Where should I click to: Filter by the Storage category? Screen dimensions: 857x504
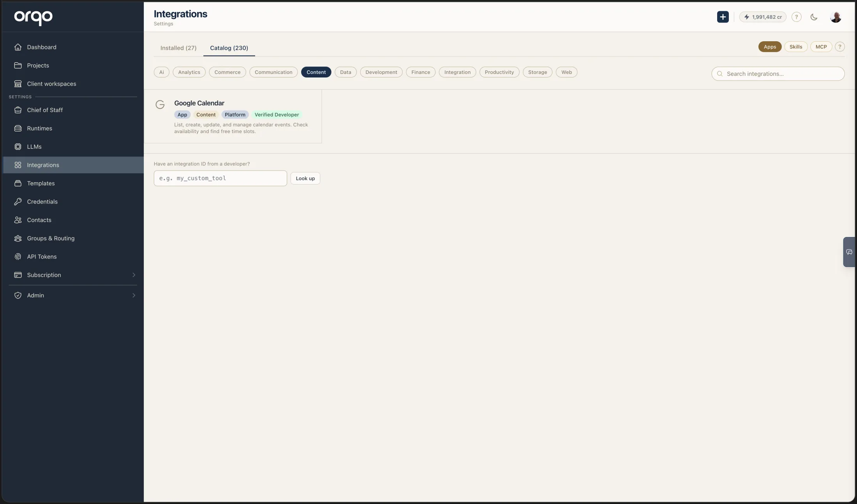538,72
